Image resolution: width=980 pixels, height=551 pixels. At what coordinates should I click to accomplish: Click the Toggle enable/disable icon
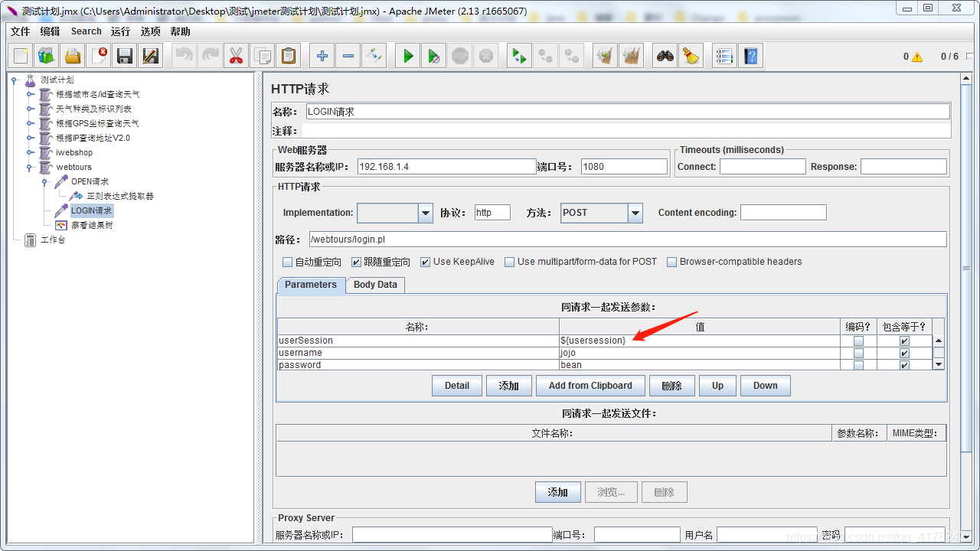(x=374, y=56)
